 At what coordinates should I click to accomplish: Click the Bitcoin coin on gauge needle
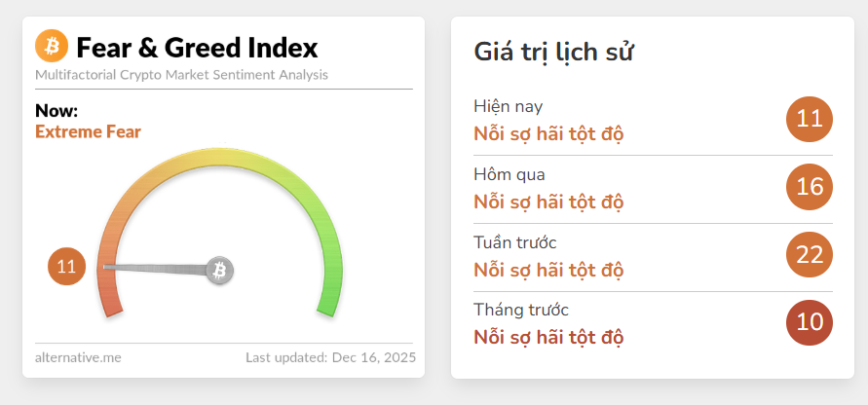click(x=220, y=270)
